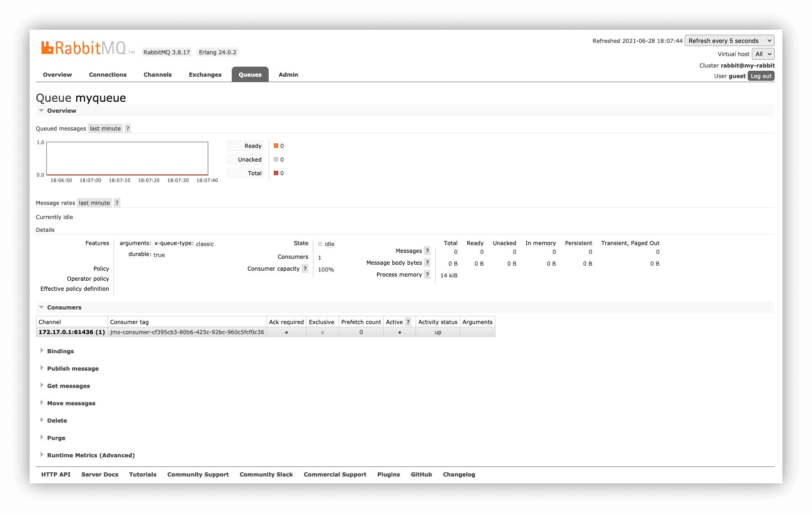Click the Erlang 24.0.2 version badge

tap(218, 52)
